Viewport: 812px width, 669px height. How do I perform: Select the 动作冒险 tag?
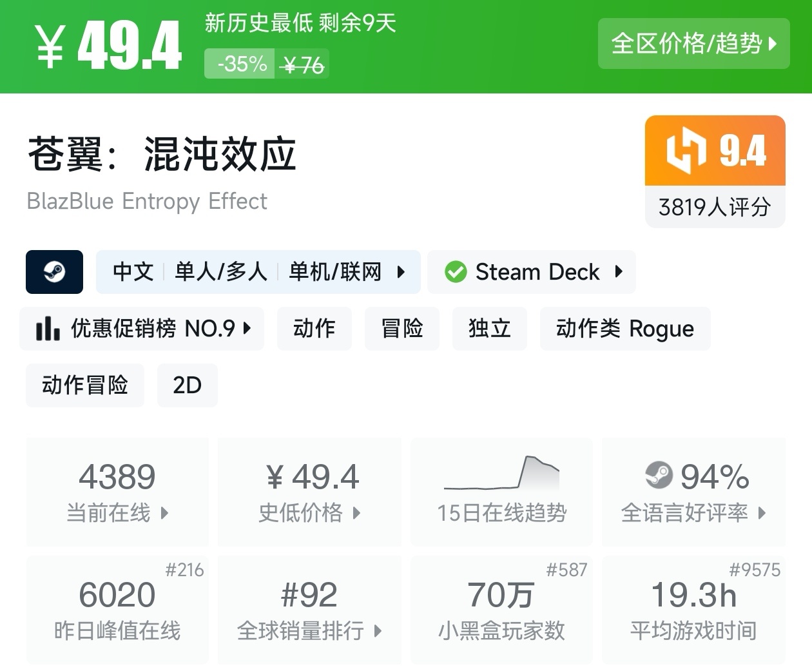(85, 385)
